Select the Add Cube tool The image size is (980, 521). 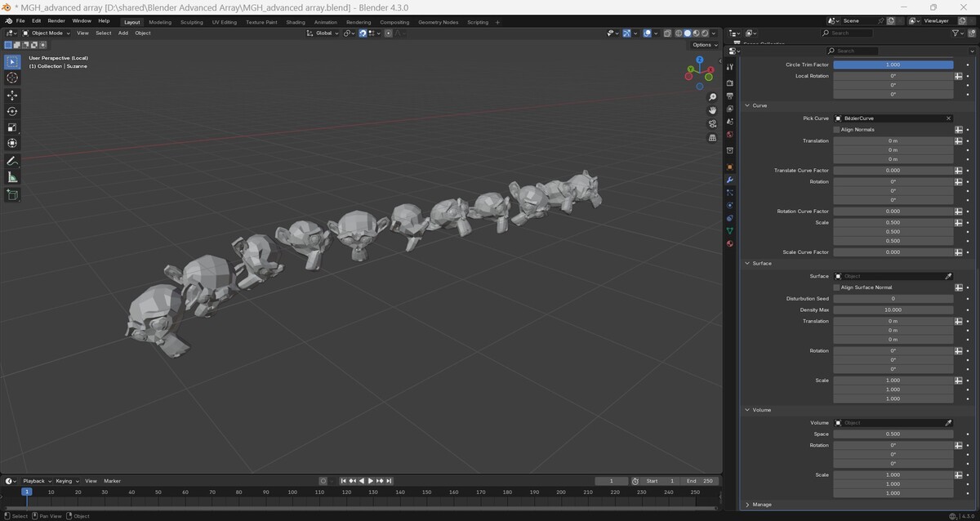pos(12,194)
